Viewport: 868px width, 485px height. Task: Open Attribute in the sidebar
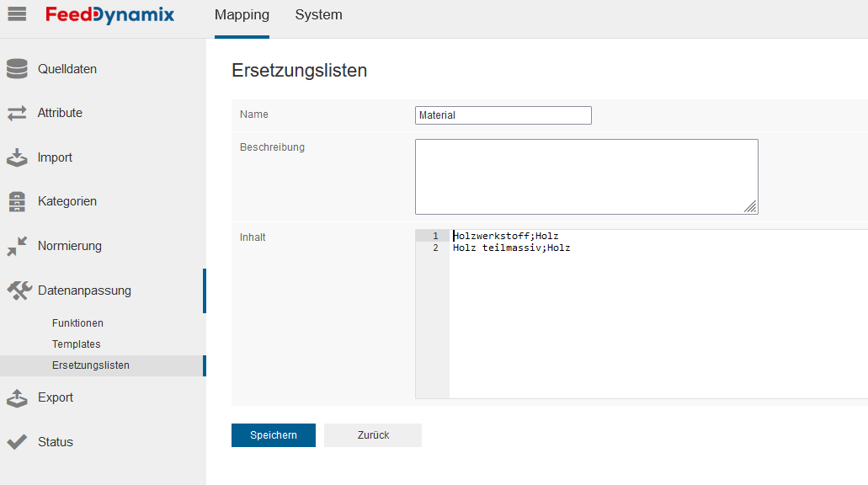60,113
